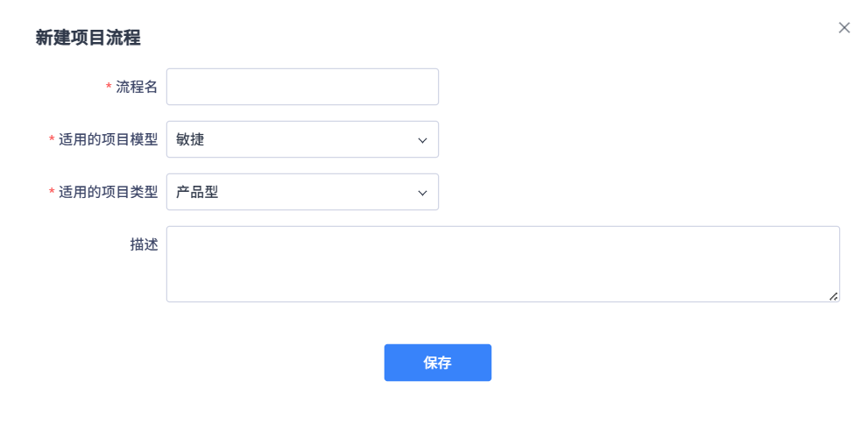Click the resize grip of 描述 textarea

click(834, 296)
